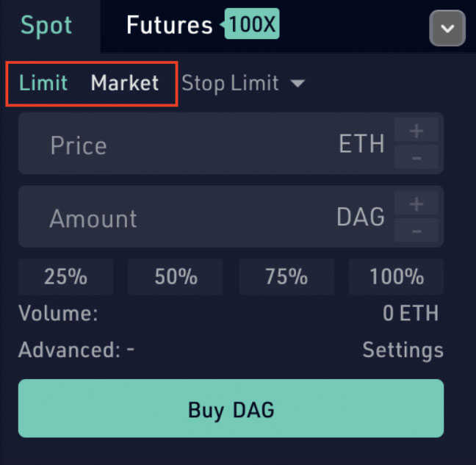Click the 100X futures leverage badge
476x465 pixels.
253,26
